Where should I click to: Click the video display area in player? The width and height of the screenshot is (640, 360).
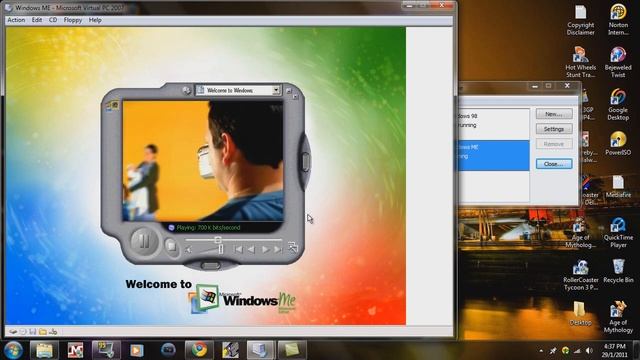click(x=203, y=161)
